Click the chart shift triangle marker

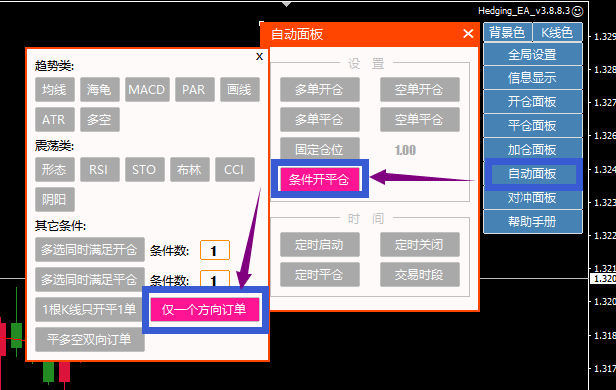coord(287,4)
